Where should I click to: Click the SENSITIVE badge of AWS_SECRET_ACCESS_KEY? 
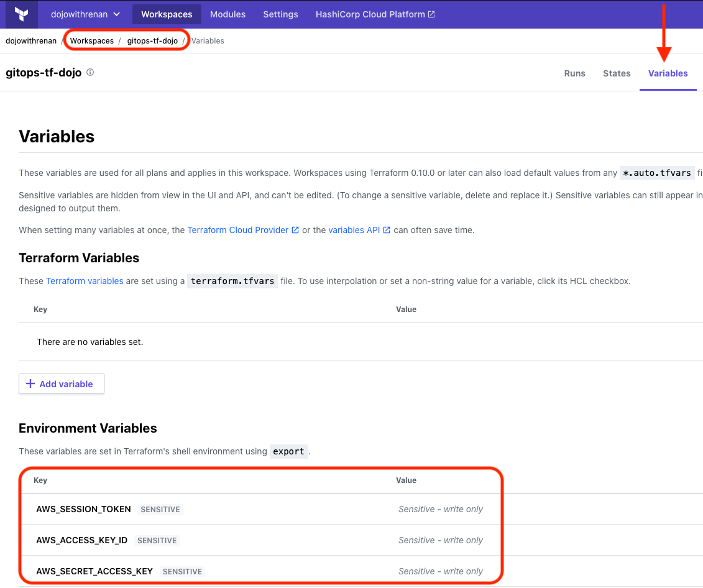pos(182,571)
